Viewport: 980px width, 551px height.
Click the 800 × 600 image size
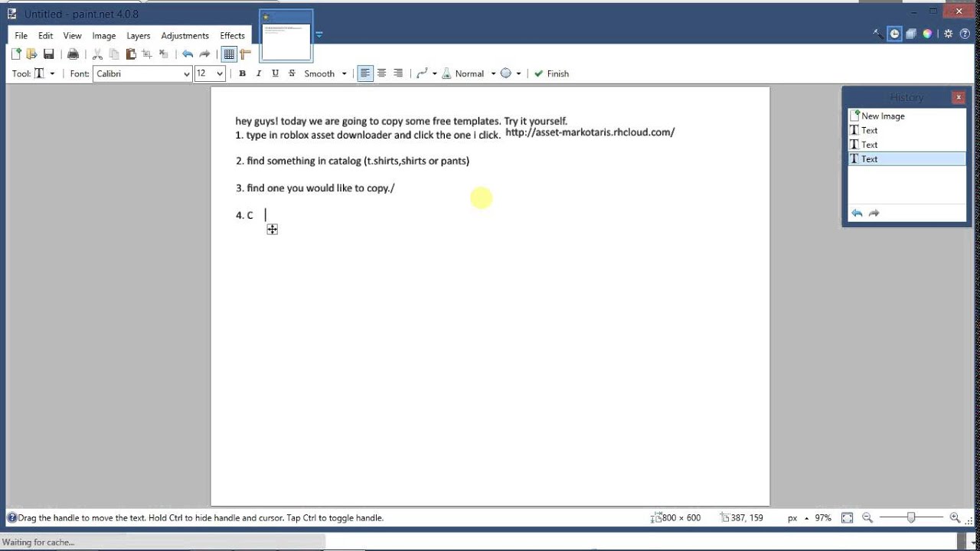675,518
